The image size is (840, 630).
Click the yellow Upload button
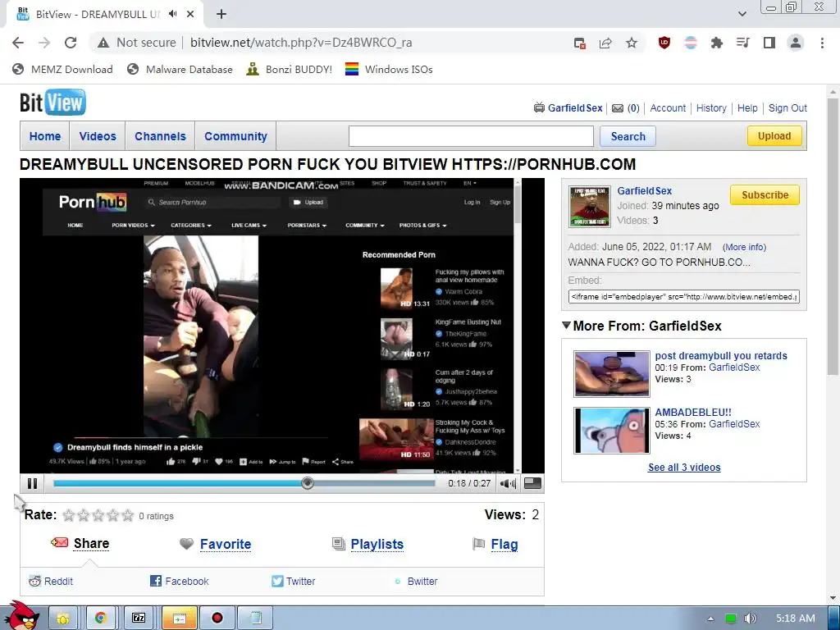pos(774,136)
